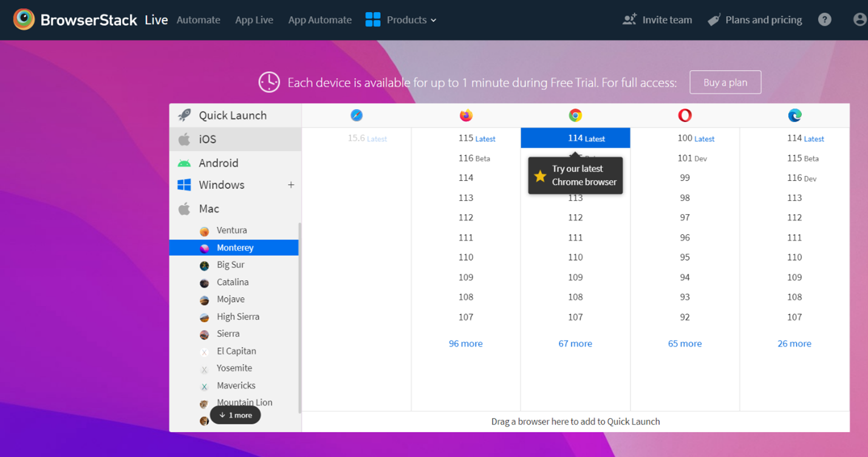Click the Quick Launch rocket icon

[184, 115]
